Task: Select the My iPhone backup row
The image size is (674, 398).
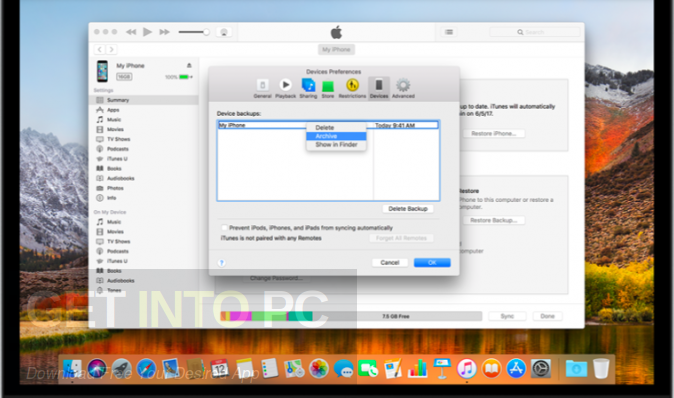Action: pos(328,125)
